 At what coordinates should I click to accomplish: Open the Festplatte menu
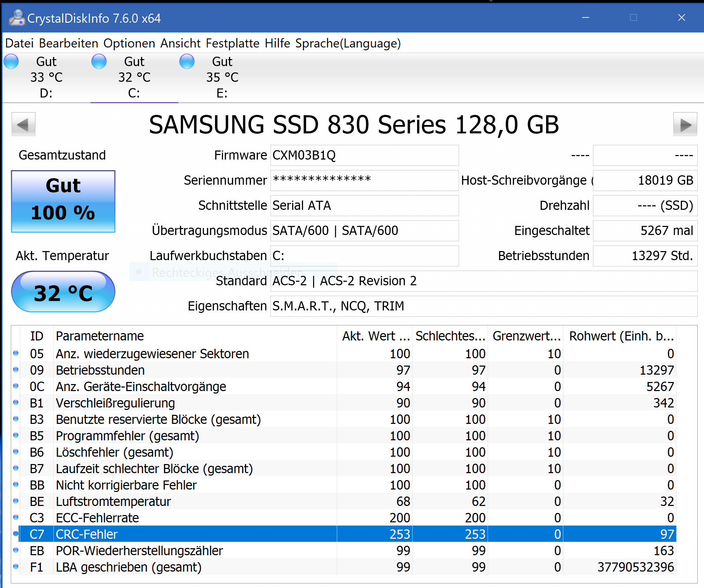pos(232,43)
